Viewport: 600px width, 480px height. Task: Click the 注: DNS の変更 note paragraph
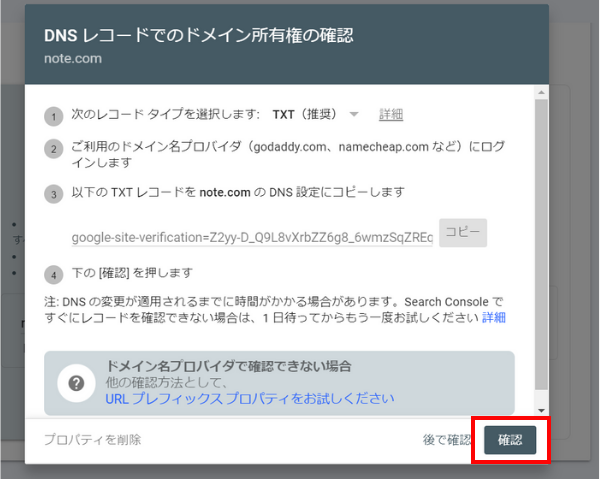click(275, 310)
